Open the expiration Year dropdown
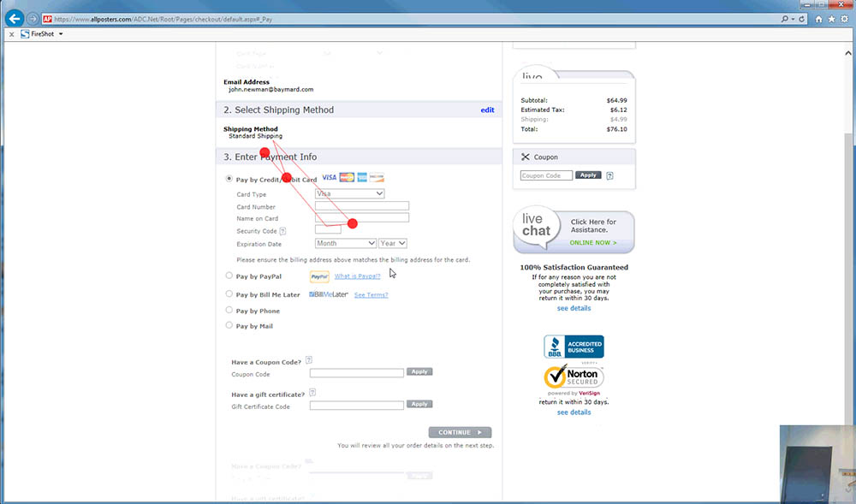The width and height of the screenshot is (856, 504). [x=392, y=243]
